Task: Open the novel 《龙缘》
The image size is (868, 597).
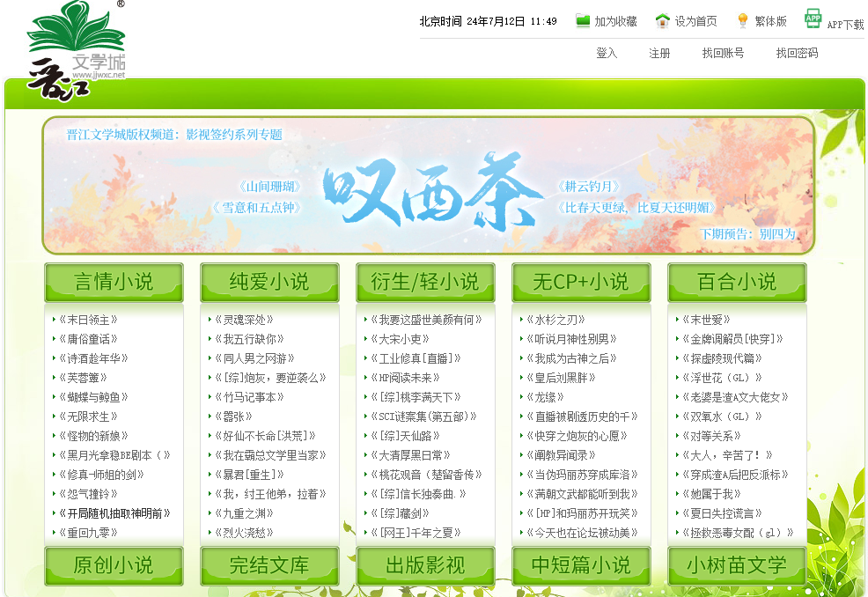Action: point(545,397)
